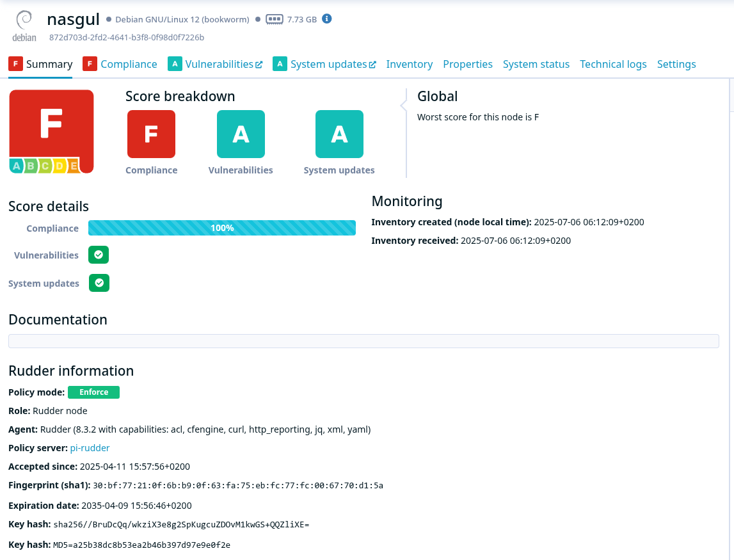View the Technical logs tab
This screenshot has height=560, width=734.
coord(613,64)
